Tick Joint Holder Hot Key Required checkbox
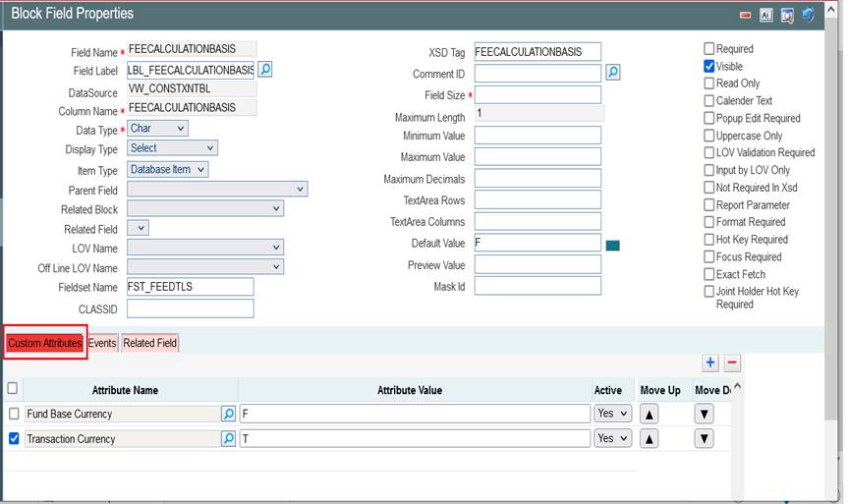Screen dimensions: 849x504 [708, 291]
